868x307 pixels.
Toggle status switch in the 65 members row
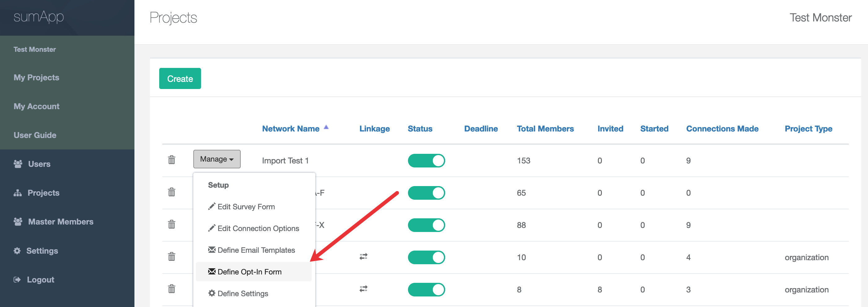coord(426,193)
